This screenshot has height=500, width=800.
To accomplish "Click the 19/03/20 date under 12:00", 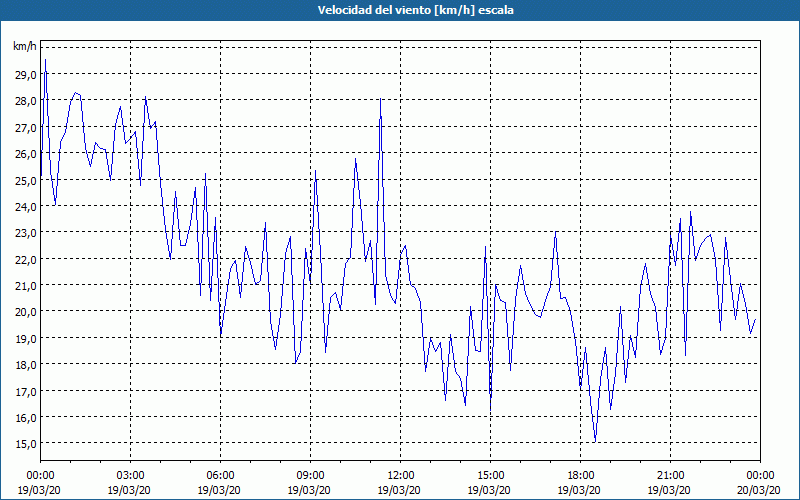I will [399, 490].
